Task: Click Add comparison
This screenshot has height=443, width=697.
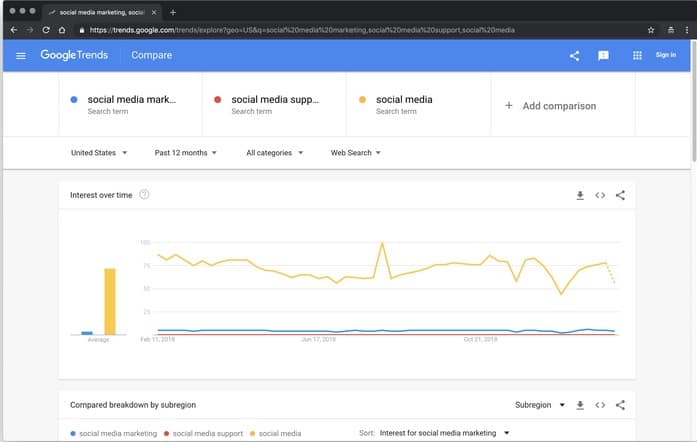Action: 551,106
